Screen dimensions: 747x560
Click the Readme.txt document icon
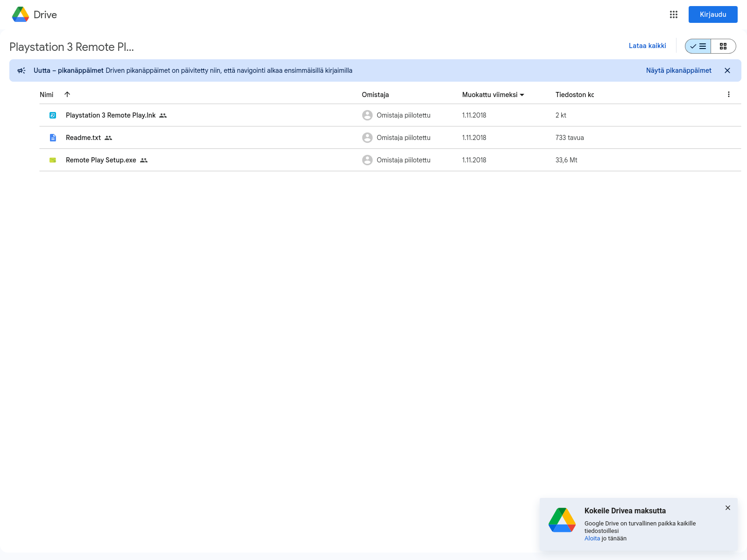point(53,138)
